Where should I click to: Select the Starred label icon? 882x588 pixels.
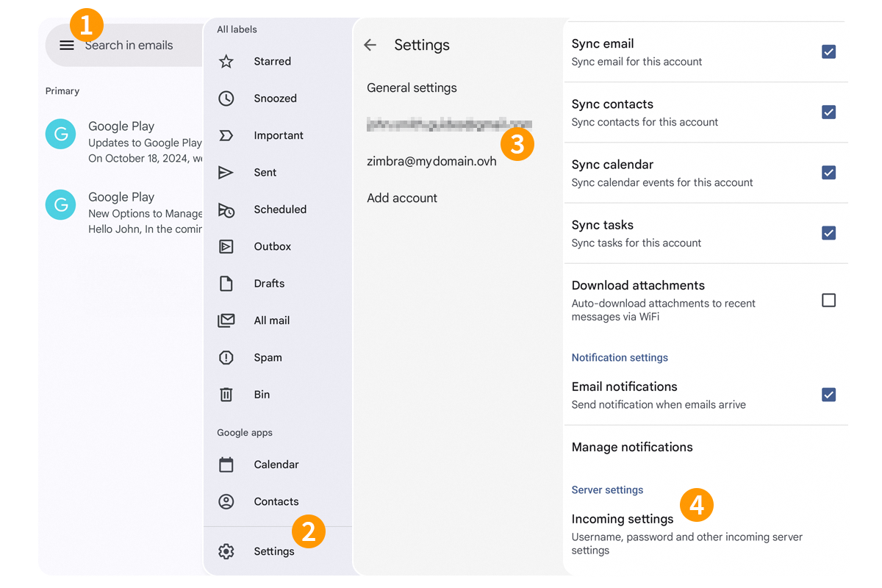tap(226, 61)
